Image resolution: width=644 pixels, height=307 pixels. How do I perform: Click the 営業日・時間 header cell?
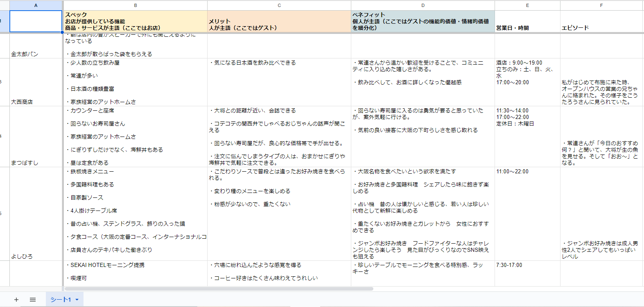tap(527, 21)
